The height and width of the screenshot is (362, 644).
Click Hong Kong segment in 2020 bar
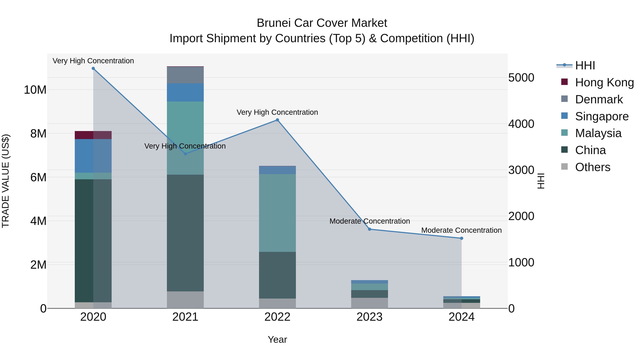point(93,135)
